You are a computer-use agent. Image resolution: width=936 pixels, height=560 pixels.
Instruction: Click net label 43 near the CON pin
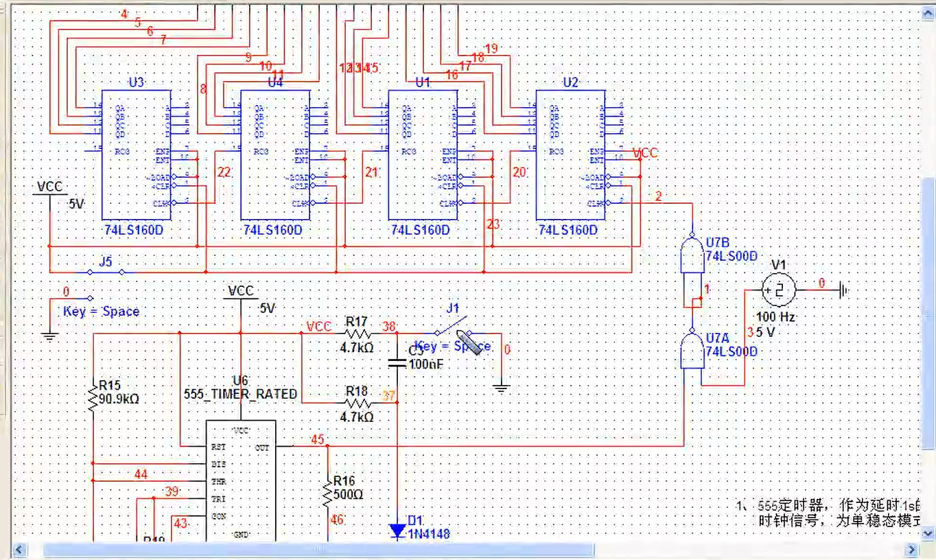tap(180, 524)
